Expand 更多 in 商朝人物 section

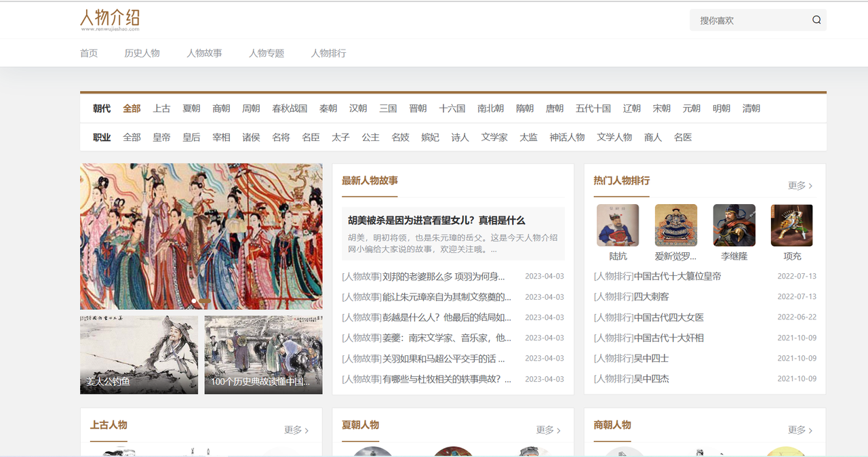pos(800,430)
